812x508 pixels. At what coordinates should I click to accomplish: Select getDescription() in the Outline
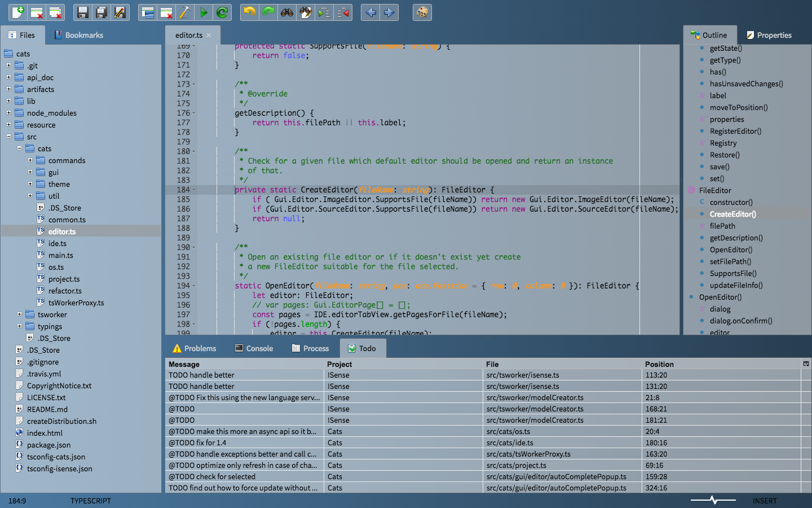736,238
